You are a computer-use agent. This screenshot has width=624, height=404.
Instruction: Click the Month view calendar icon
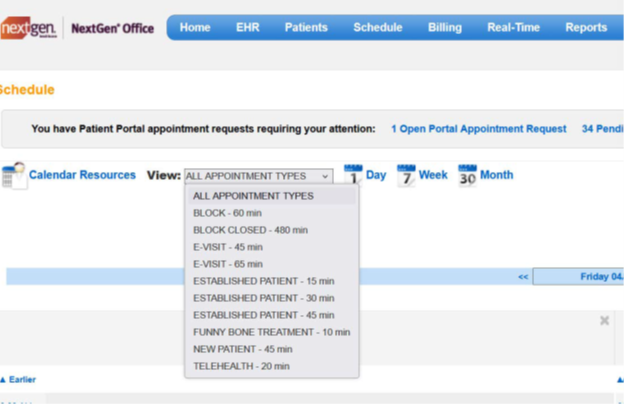[467, 176]
